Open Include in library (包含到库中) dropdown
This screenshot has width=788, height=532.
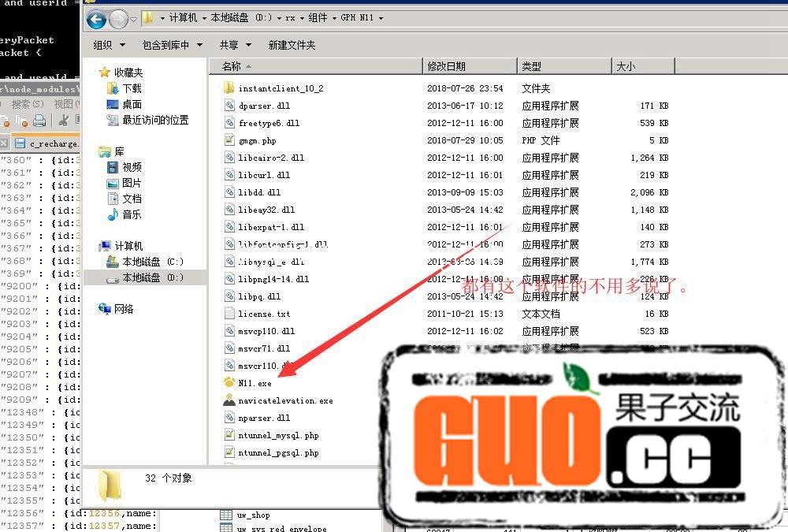tap(171, 45)
